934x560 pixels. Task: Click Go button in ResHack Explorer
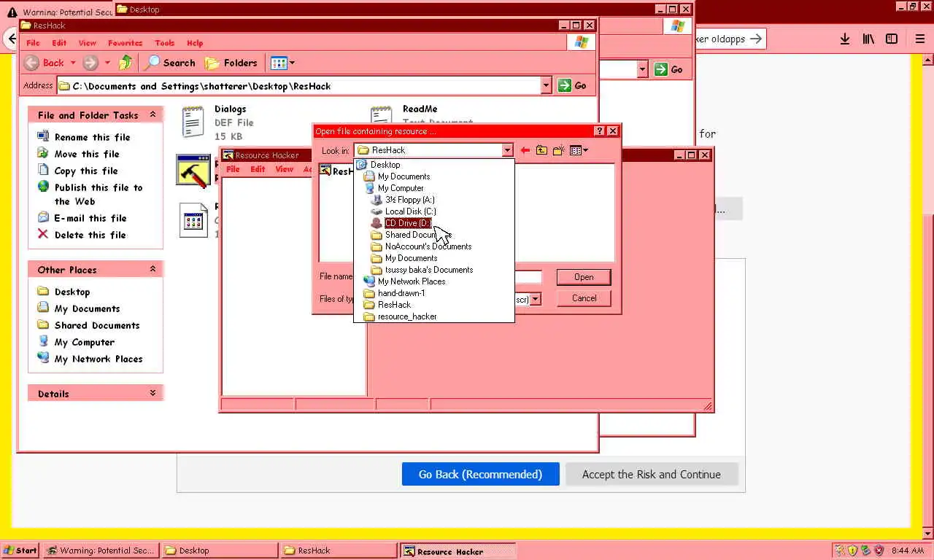pyautogui.click(x=573, y=86)
